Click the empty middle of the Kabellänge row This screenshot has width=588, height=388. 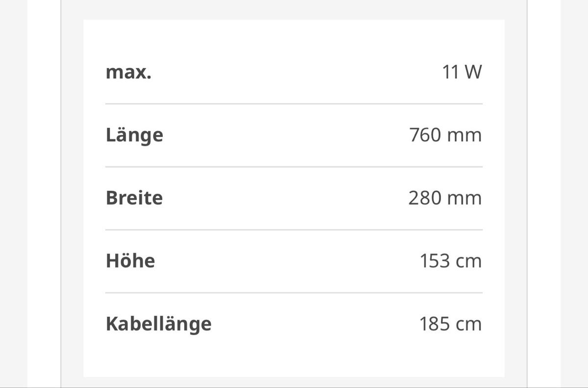(x=315, y=324)
